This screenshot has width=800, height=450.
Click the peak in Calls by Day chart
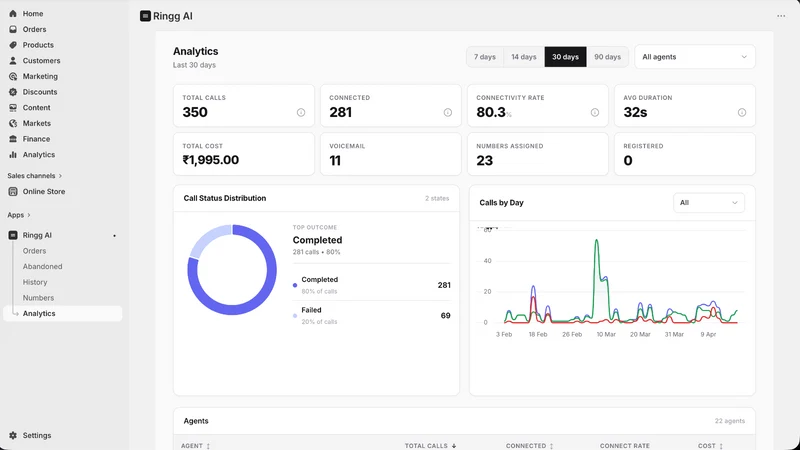point(596,241)
